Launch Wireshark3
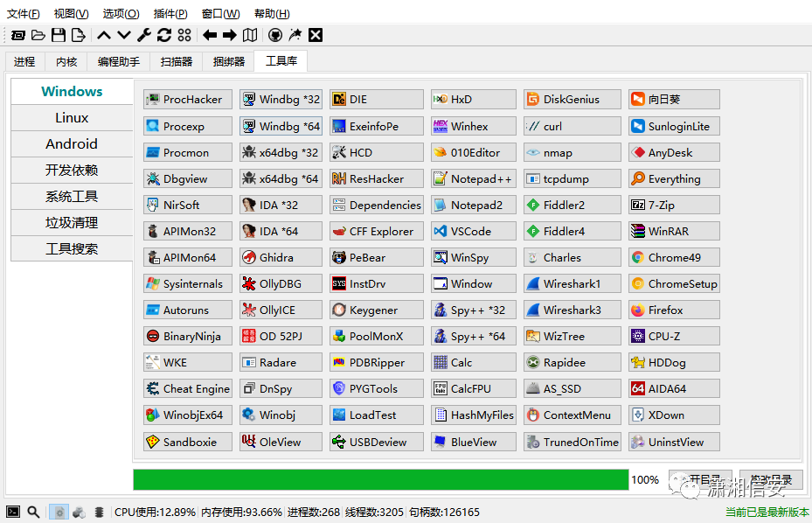Viewport: 812px width, 523px height. point(573,310)
